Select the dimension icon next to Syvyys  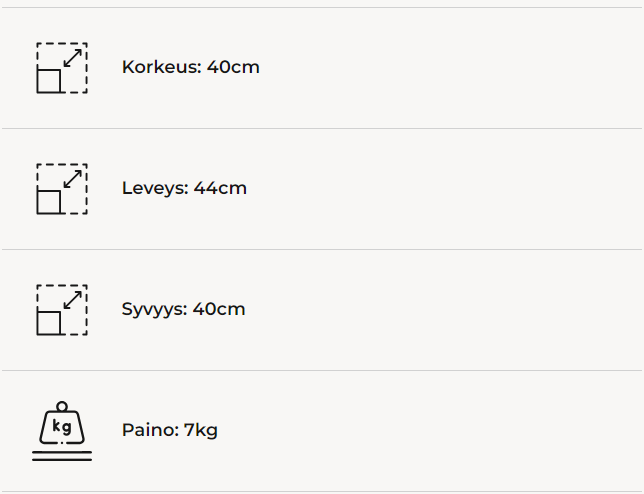(62, 310)
